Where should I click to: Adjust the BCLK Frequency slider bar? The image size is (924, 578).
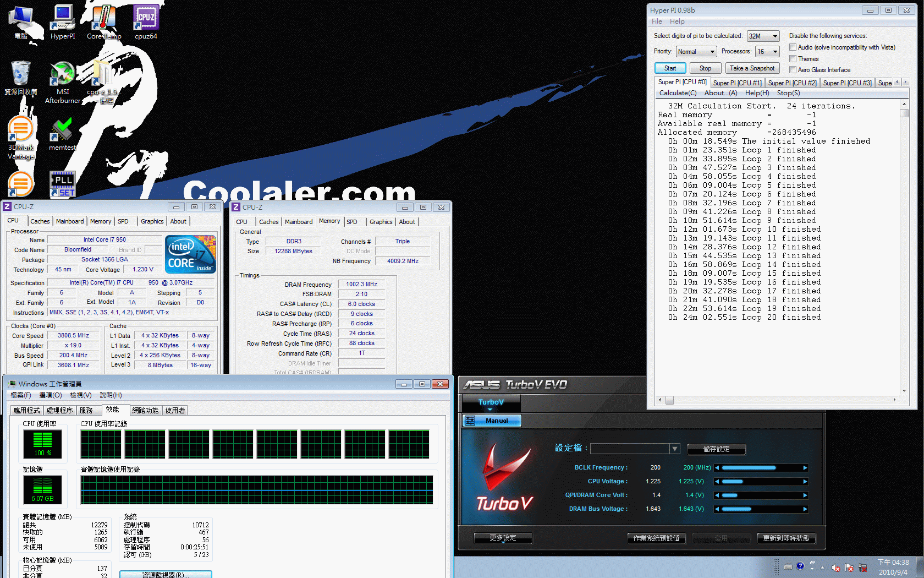point(761,467)
